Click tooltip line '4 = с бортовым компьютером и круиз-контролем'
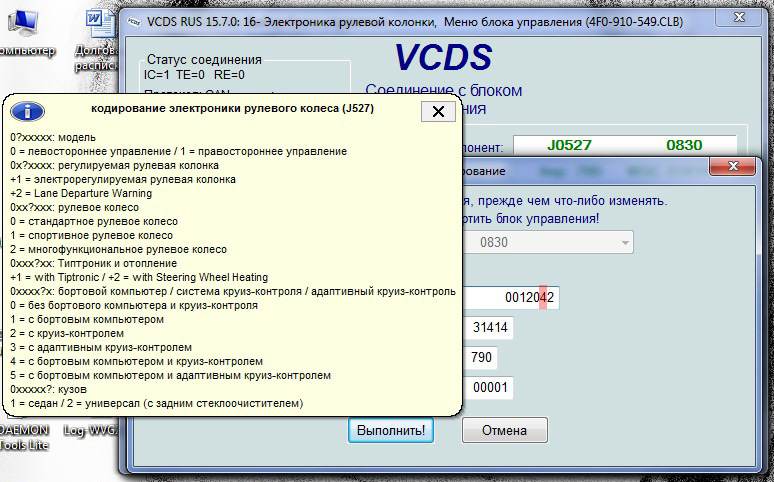 pos(136,361)
